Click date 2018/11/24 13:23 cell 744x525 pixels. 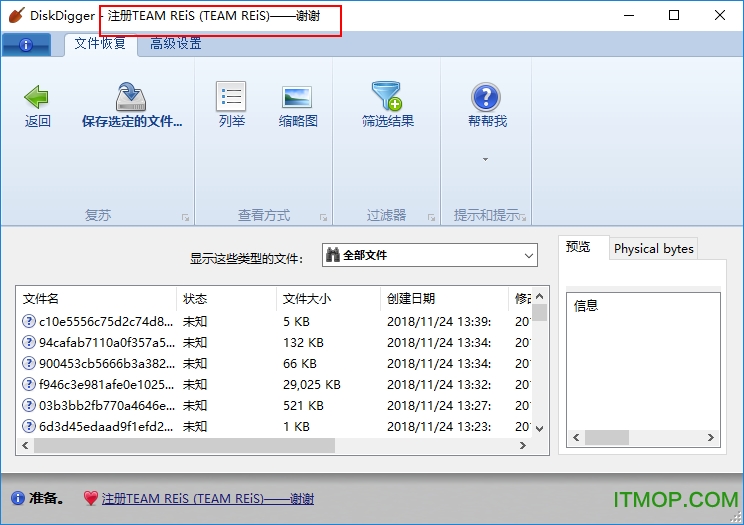[x=439, y=426]
